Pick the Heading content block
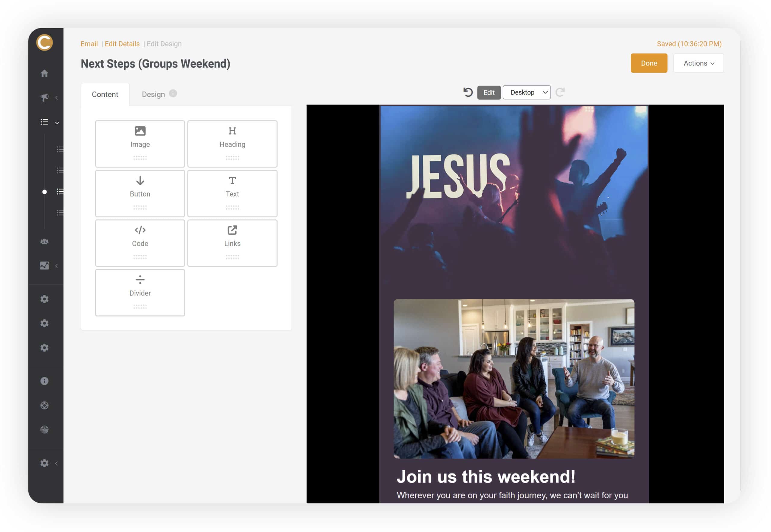This screenshot has width=771, height=532. coord(233,144)
